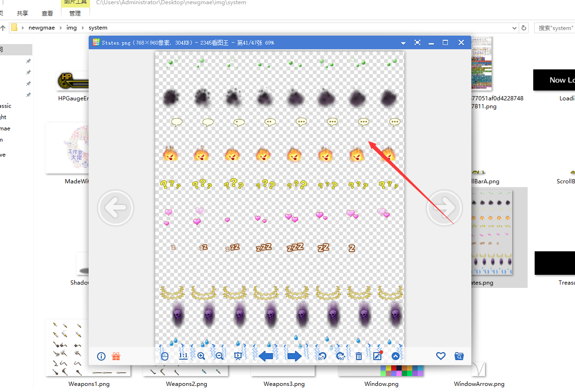Open the viewer title bar dropdown menu
The width and height of the screenshot is (575, 392).
tap(403, 43)
